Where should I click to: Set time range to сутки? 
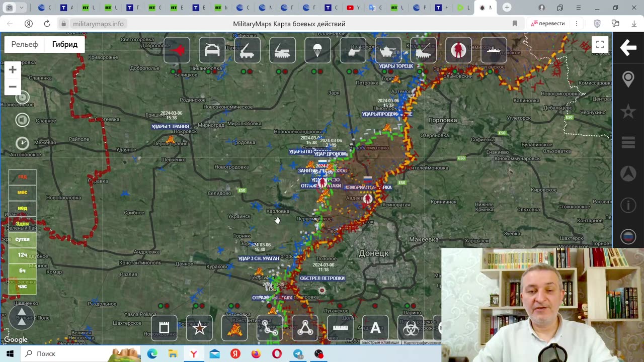click(22, 239)
